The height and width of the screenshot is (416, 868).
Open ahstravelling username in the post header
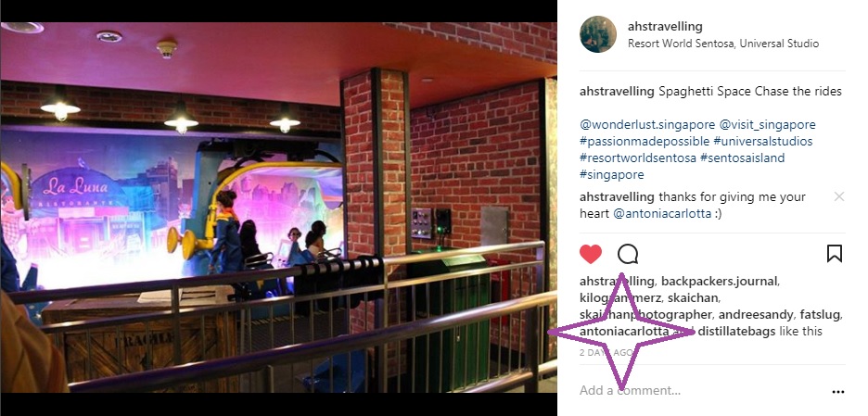pos(665,26)
